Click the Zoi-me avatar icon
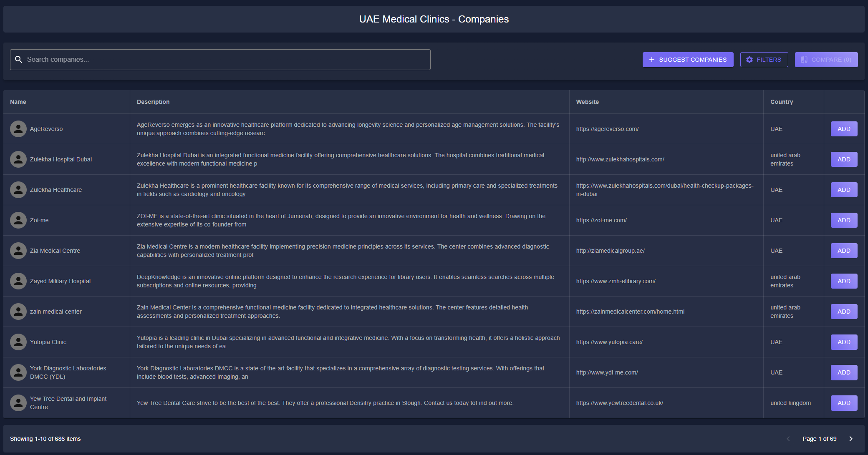This screenshot has height=455, width=868. [x=18, y=220]
